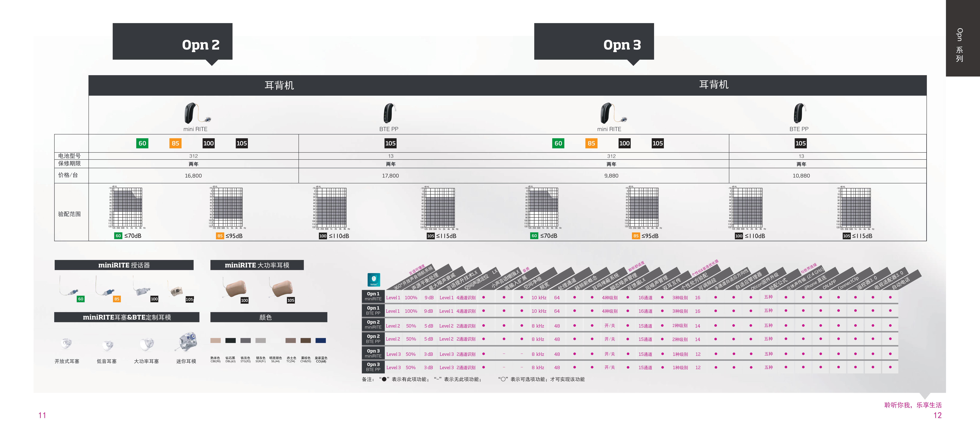The image size is (980, 435).
Task: Click the 10 kHz cell in Opn 1 miniRITE row
Action: [x=539, y=298]
